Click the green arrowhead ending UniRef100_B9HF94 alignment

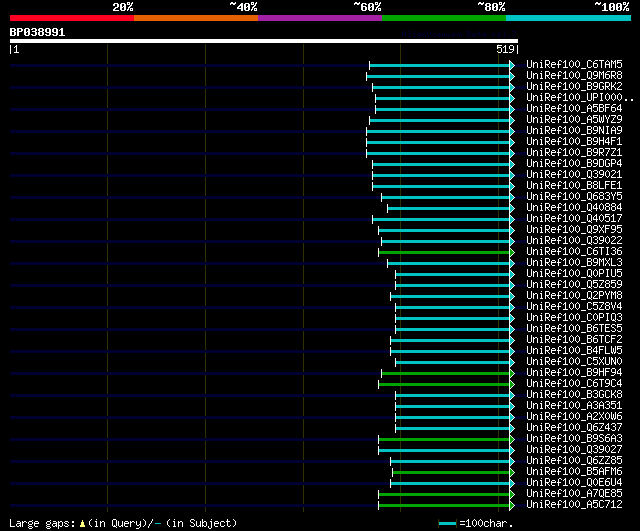click(512, 374)
